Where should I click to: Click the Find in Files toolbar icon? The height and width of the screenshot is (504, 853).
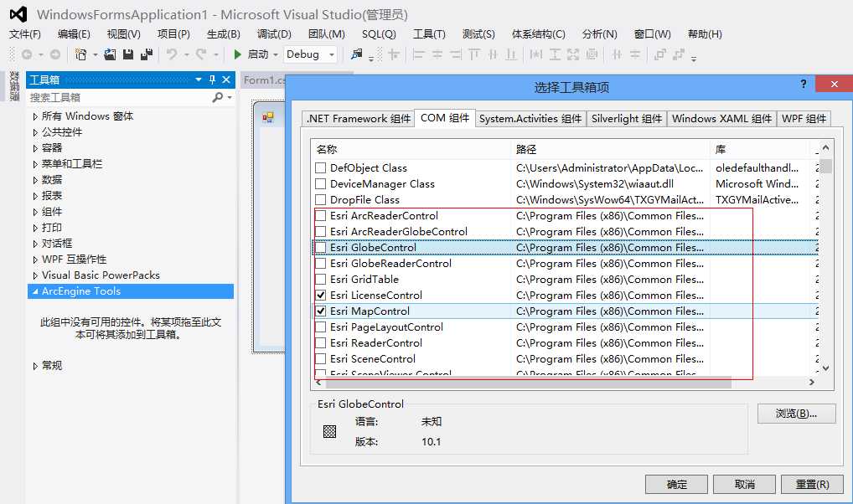pyautogui.click(x=357, y=54)
